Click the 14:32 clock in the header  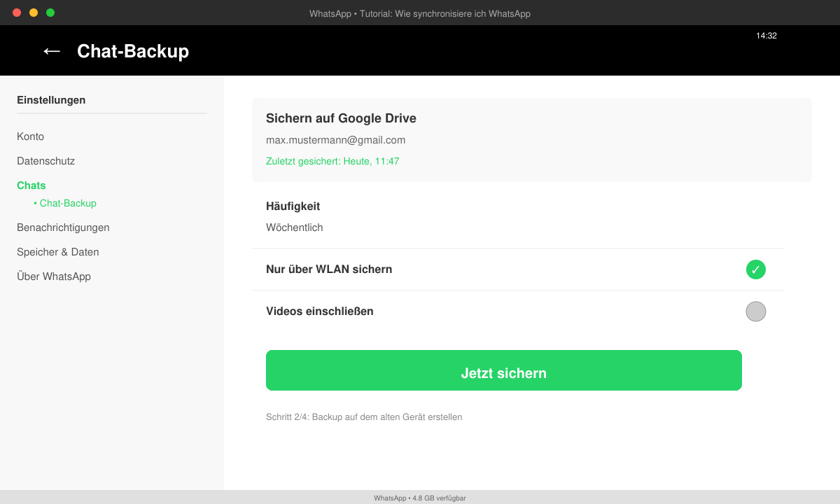[x=766, y=36]
